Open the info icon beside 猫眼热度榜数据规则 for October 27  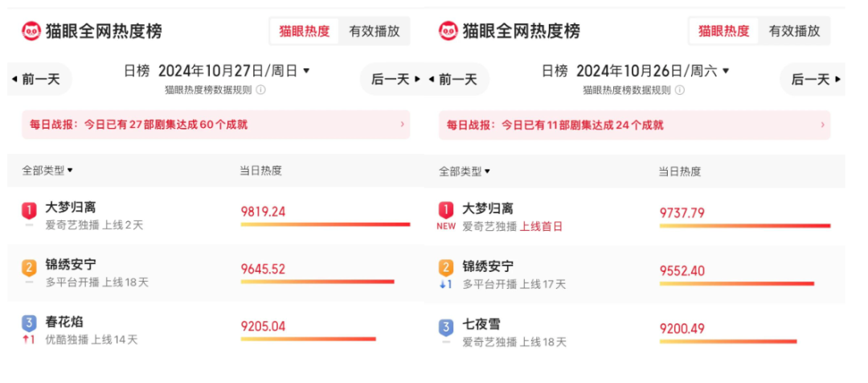coord(260,90)
